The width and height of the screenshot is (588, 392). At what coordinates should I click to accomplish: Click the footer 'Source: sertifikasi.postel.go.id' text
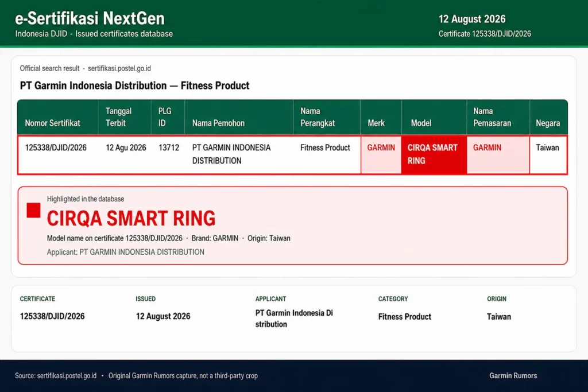click(x=56, y=375)
